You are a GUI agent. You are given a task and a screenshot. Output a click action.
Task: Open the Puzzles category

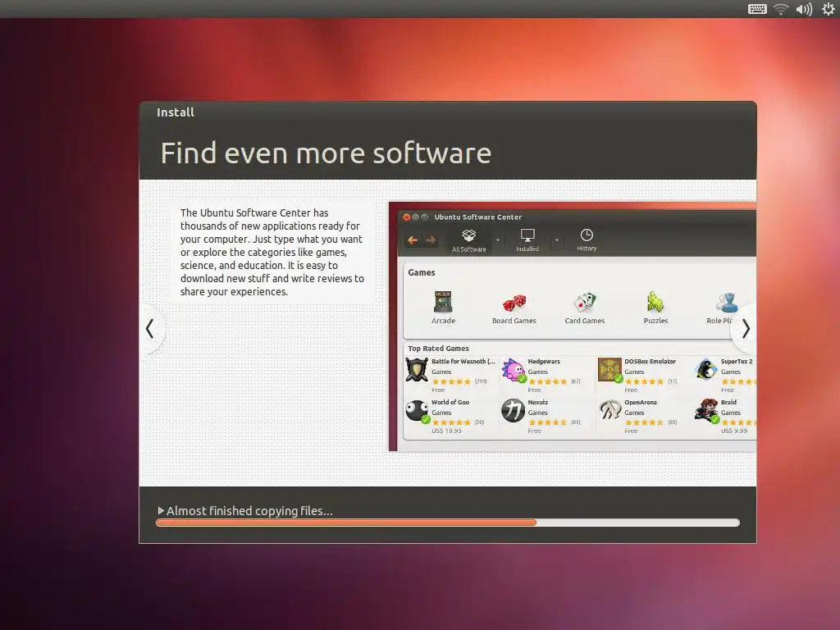coord(655,308)
